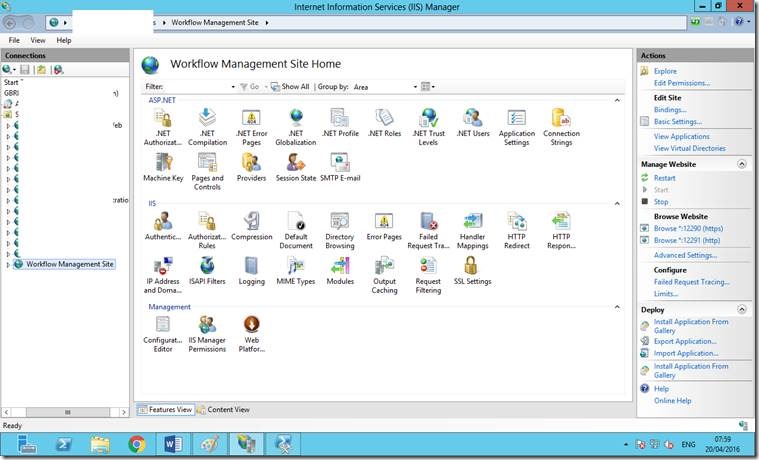
Task: Open IIS Manager Permissions feature
Action: click(x=207, y=334)
